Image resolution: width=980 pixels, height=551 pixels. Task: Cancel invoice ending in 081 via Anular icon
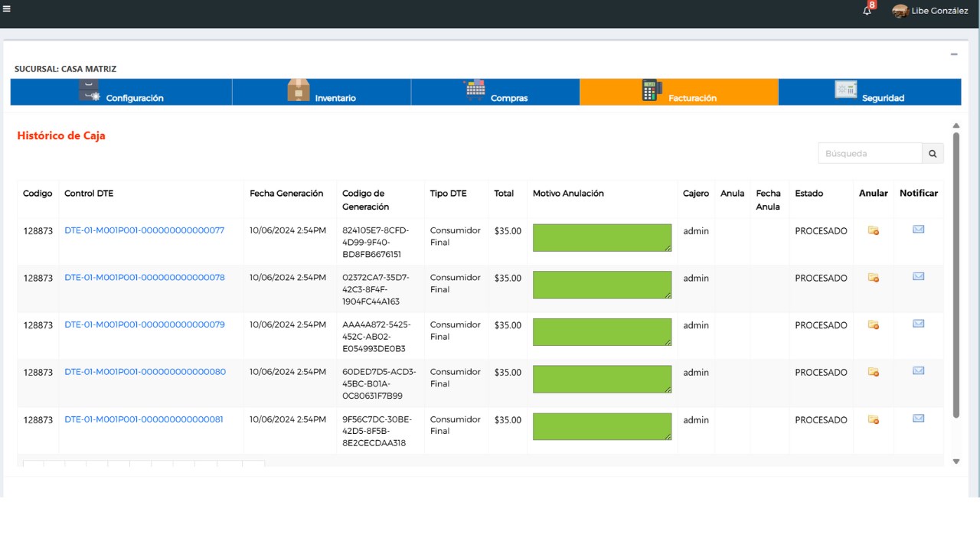coord(873,419)
